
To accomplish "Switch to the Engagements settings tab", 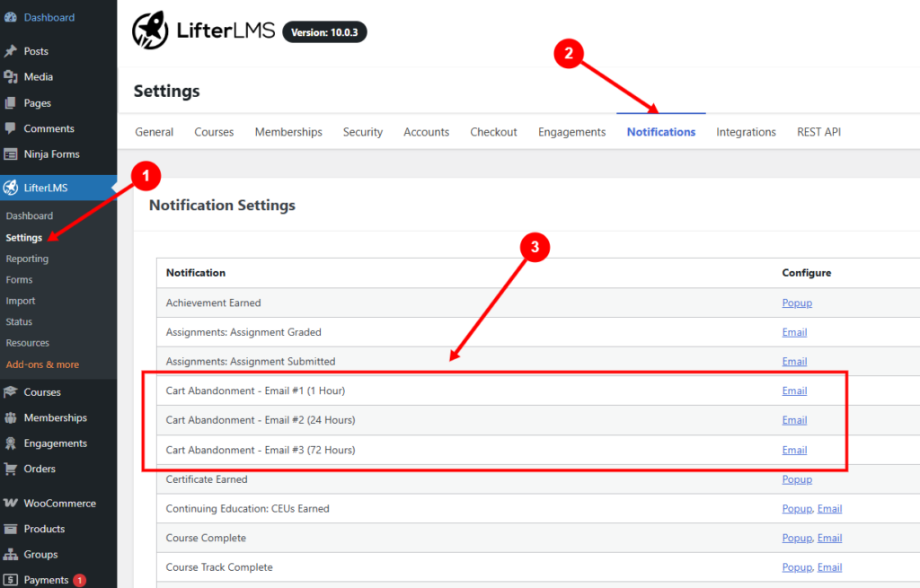I will coord(572,132).
